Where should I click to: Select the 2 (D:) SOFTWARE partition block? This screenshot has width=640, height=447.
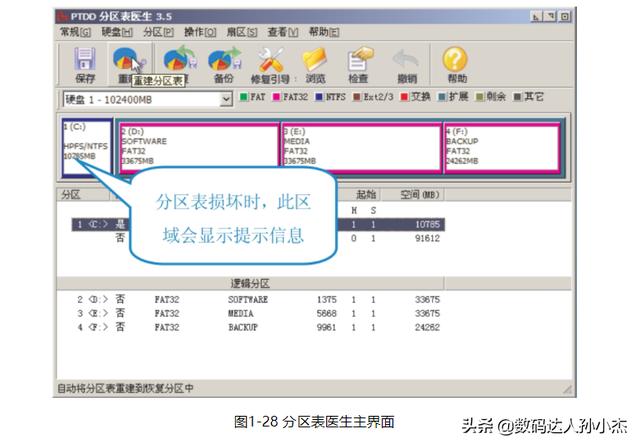click(x=199, y=147)
